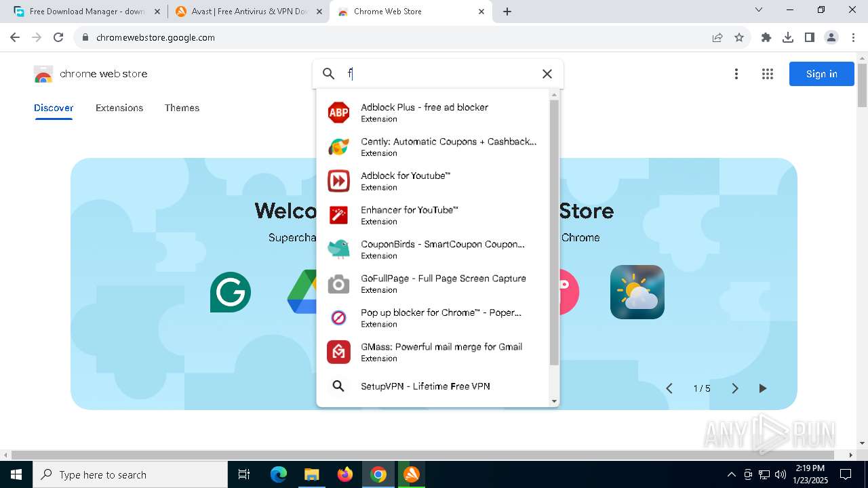The width and height of the screenshot is (868, 488).
Task: Click the Cently coupons extension icon
Action: click(x=338, y=146)
